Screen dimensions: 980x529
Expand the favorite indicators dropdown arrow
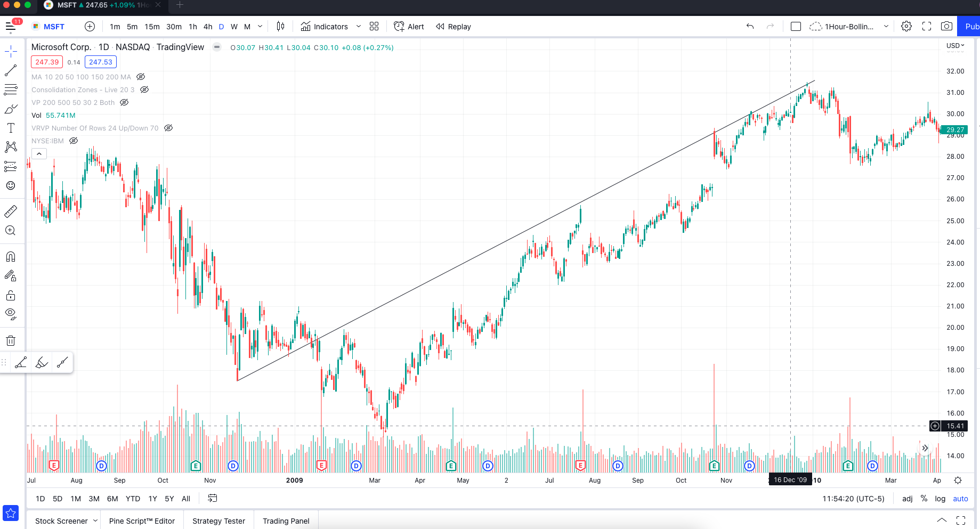(x=358, y=26)
